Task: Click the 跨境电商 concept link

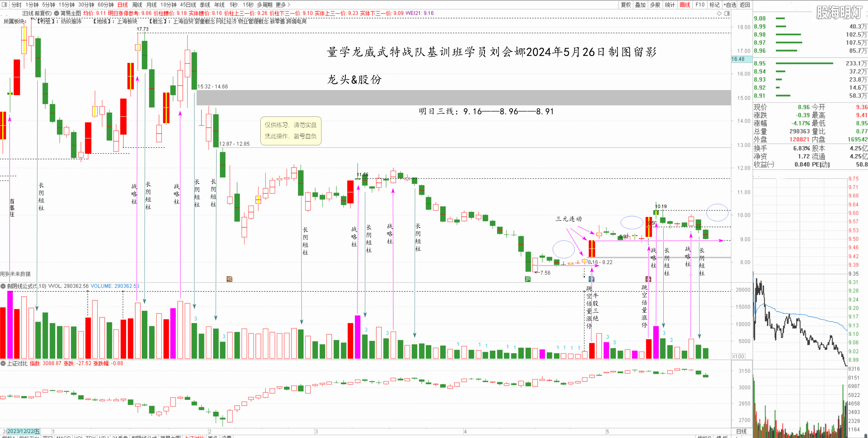Action: point(296,21)
